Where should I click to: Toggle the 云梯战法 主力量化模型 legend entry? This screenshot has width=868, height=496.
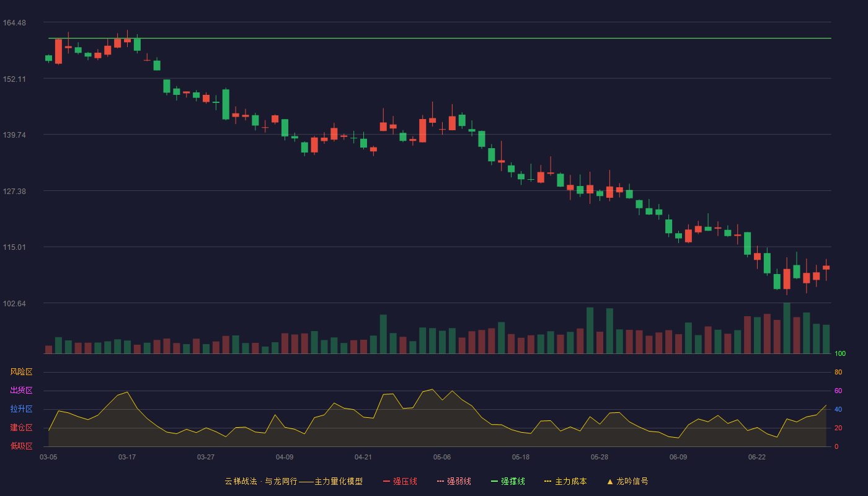click(x=293, y=481)
